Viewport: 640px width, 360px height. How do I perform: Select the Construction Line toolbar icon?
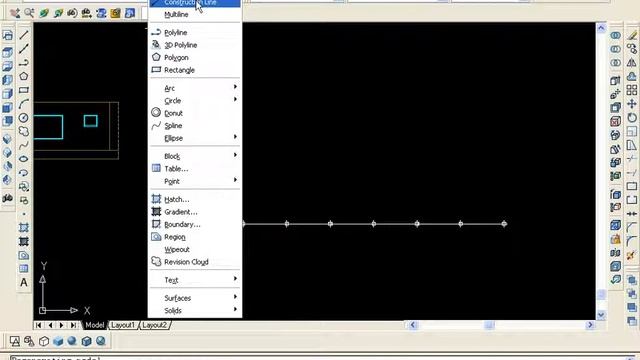point(24,49)
